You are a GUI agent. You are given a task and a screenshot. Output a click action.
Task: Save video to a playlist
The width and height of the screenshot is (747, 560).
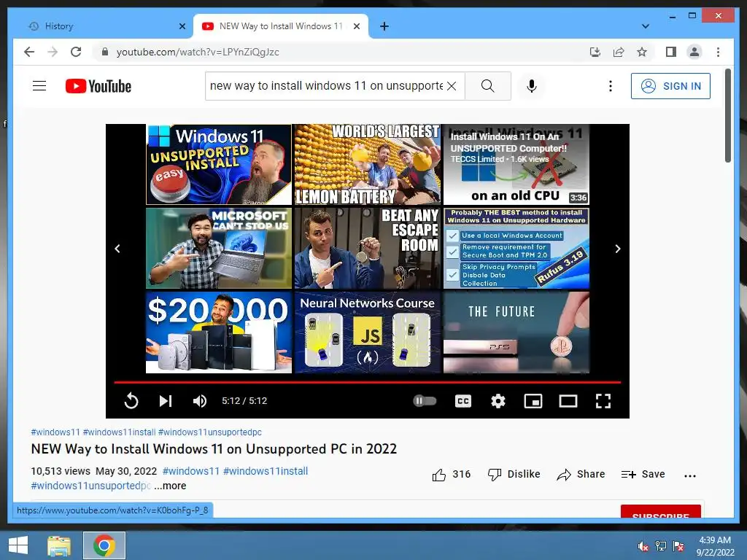pos(643,474)
